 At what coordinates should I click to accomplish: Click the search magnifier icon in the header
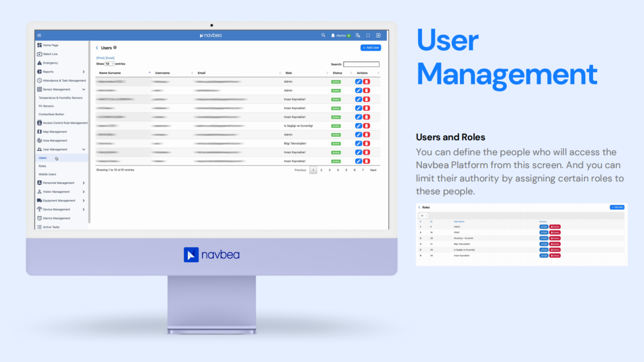[323, 35]
